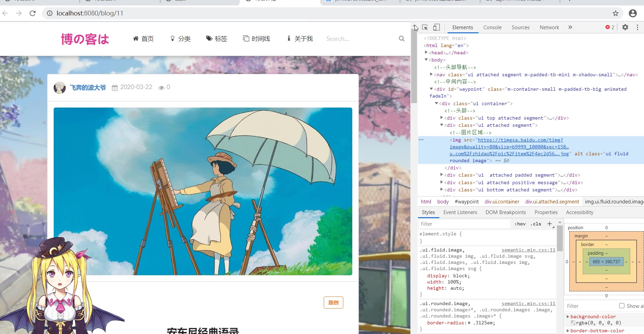Viewport: 644px width, 334px height.
Task: Click the blog search magnifier icon
Action: coord(401,38)
